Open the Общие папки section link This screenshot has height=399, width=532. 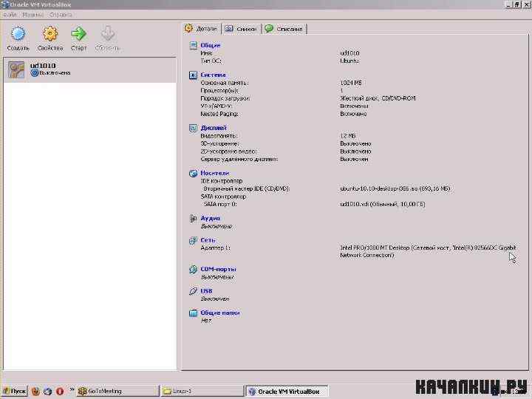pyautogui.click(x=220, y=313)
